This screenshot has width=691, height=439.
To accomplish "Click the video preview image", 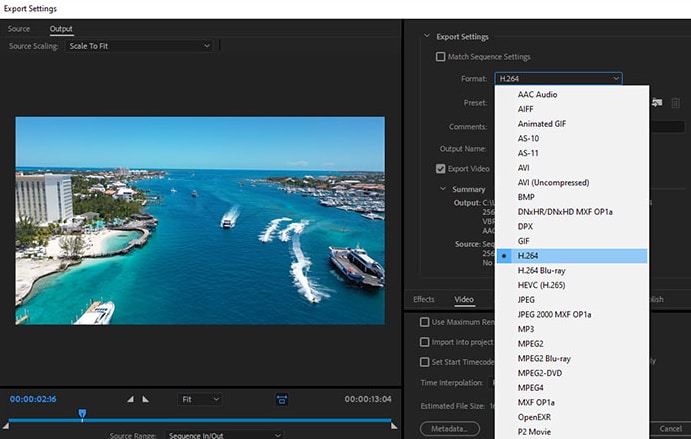I will click(200, 221).
